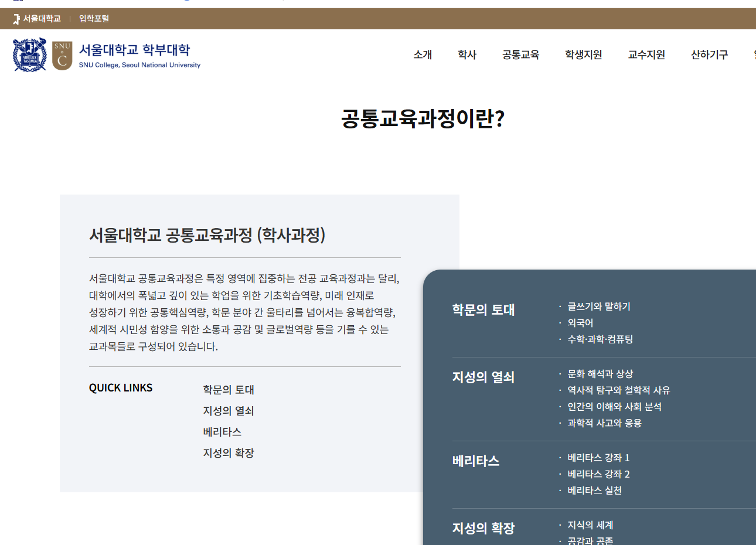Select 지식의 세계 item
Image resolution: width=756 pixels, height=545 pixels.
tap(590, 525)
